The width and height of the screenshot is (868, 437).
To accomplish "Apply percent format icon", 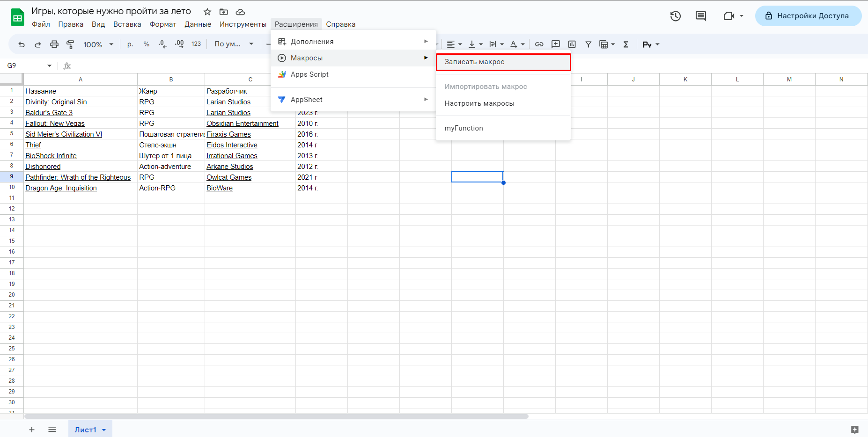I will click(x=147, y=44).
